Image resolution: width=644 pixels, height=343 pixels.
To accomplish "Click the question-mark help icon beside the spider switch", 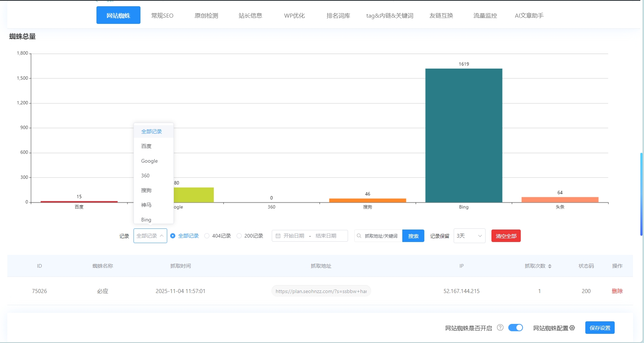I will click(x=500, y=328).
